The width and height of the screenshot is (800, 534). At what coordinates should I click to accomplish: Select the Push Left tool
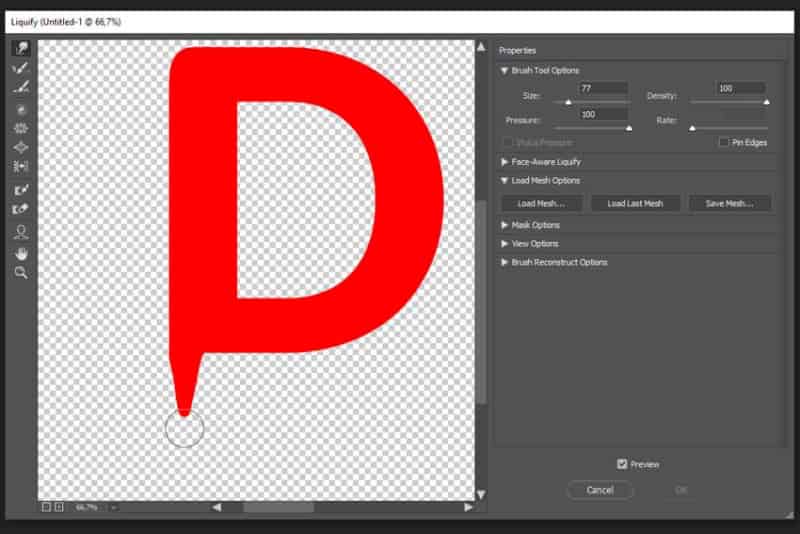(21, 166)
